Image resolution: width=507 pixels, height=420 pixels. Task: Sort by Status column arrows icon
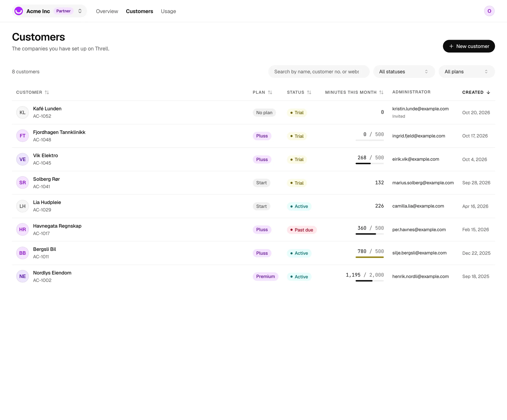pos(309,92)
